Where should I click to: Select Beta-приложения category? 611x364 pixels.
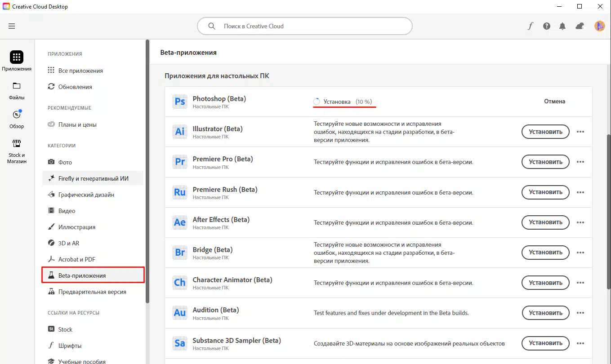93,275
